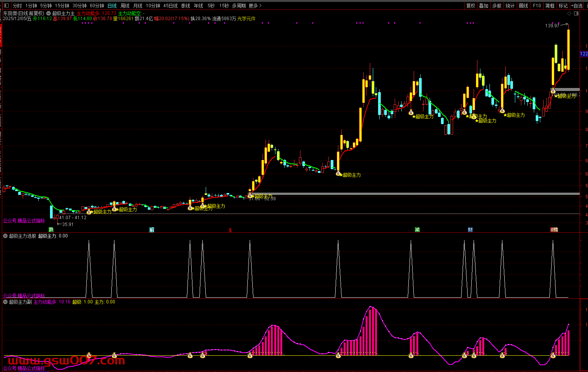Switch to the 周线 weekly period tab
Viewport: 588px width, 372px height.
125,6
